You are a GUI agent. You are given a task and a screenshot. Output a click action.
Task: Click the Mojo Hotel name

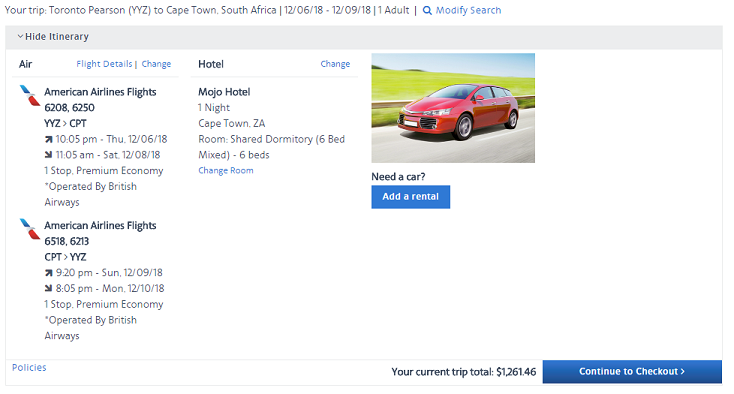pyautogui.click(x=224, y=92)
